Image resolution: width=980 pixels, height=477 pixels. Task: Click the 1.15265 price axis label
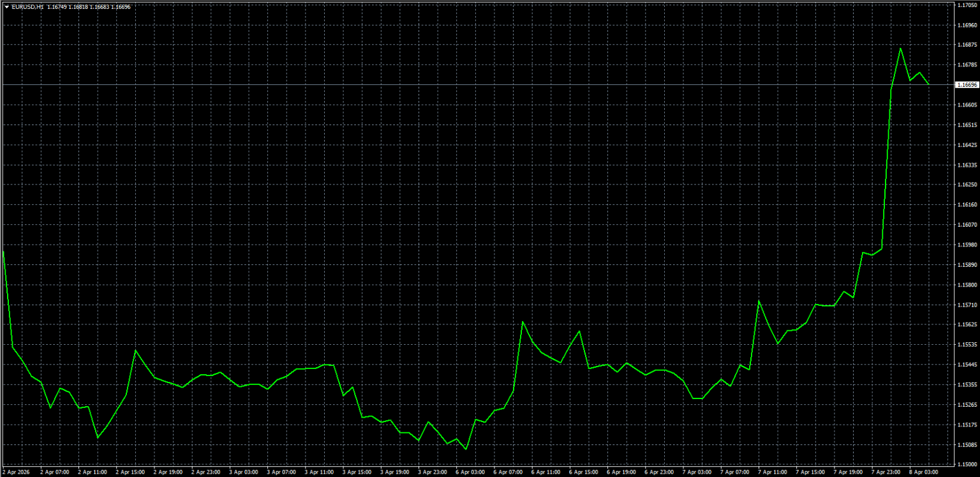[967, 405]
